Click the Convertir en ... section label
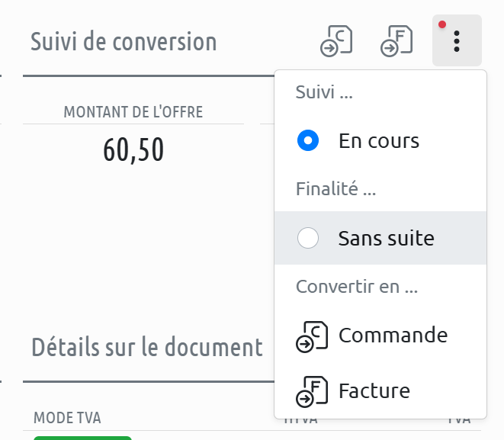This screenshot has width=504, height=440. (356, 287)
